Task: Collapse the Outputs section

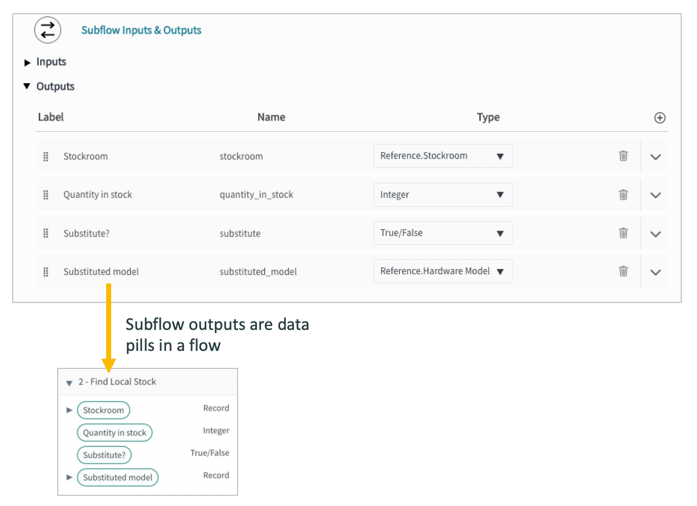Action: [28, 87]
